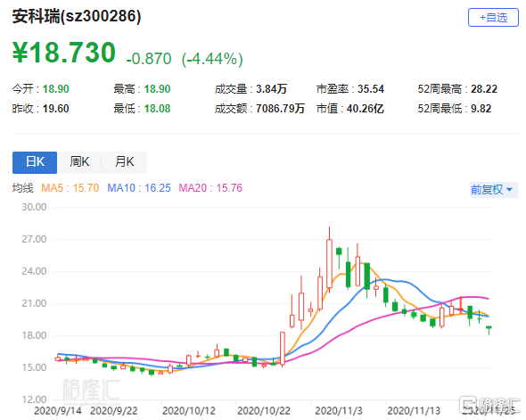Click the 今开 value 18.90
This screenshot has width=526, height=420.
(55, 89)
